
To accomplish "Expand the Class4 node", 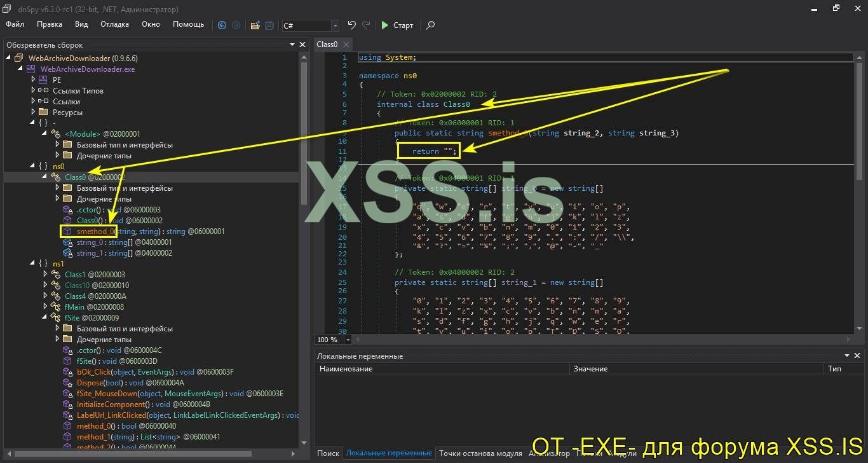I will 45,296.
